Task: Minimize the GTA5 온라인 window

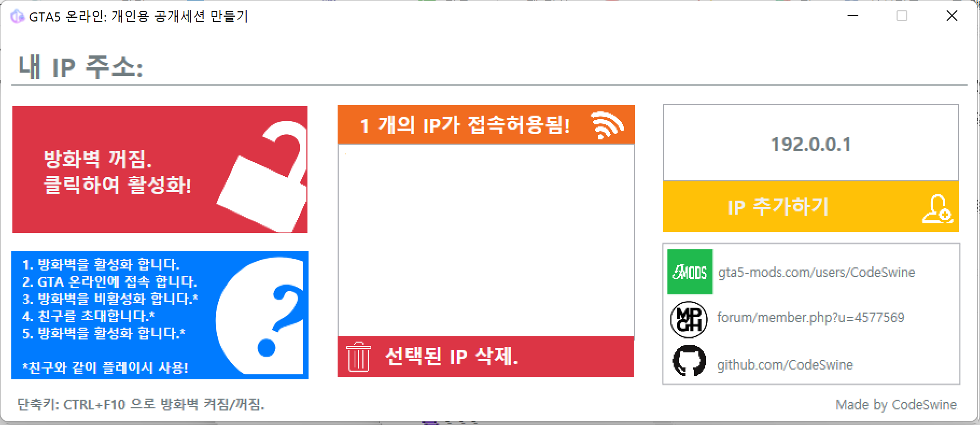Action: point(852,16)
